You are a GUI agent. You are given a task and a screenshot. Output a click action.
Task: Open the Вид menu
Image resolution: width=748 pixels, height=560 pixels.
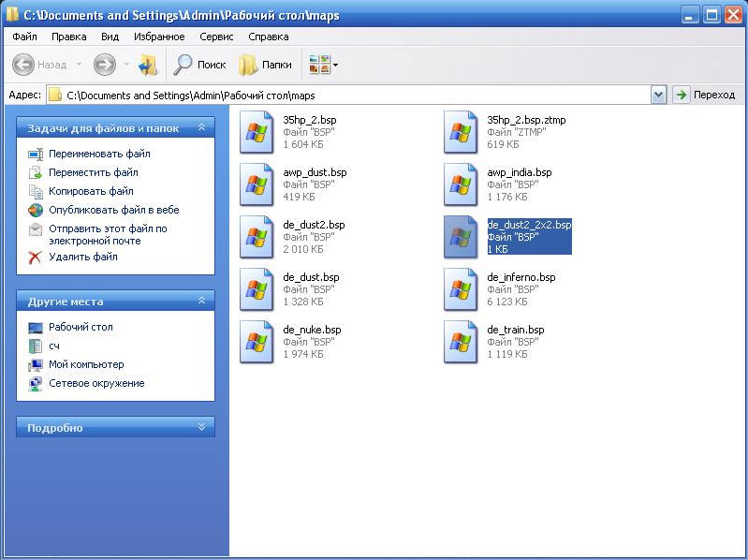coord(110,37)
